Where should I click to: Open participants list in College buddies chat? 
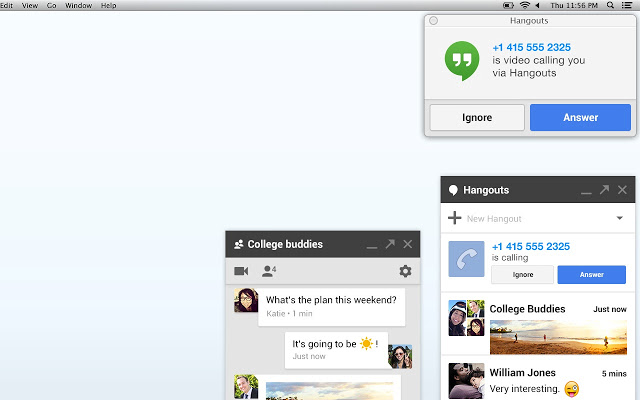click(x=269, y=271)
